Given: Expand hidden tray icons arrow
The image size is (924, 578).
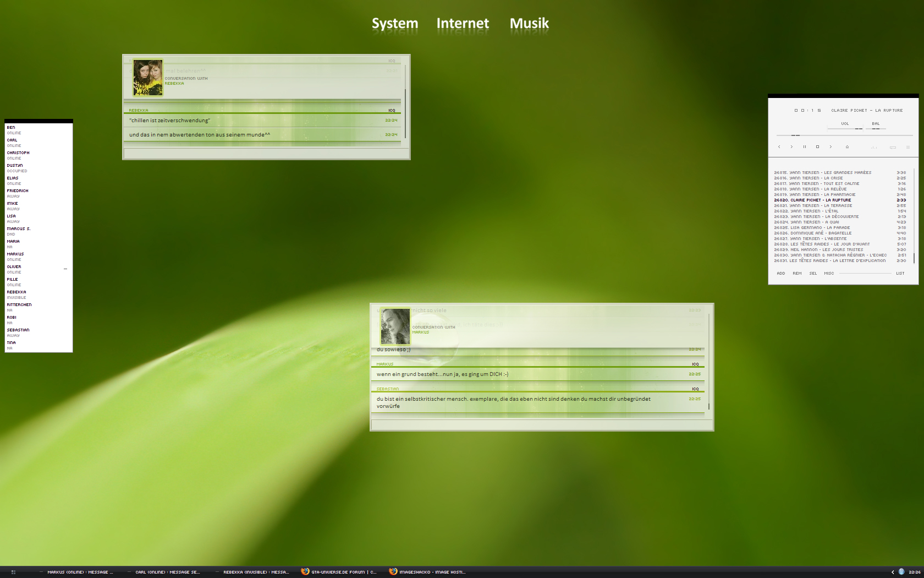Looking at the screenshot, I should pos(893,572).
